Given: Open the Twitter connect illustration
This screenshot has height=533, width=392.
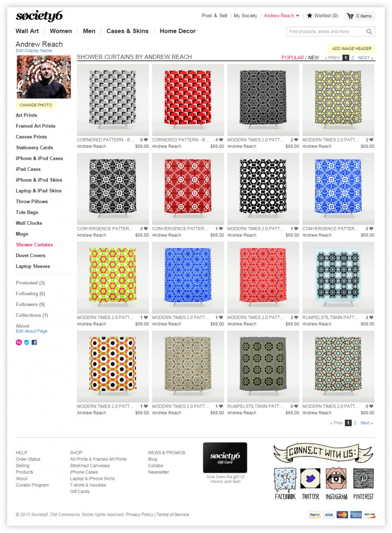Looking at the screenshot, I should point(310,484).
